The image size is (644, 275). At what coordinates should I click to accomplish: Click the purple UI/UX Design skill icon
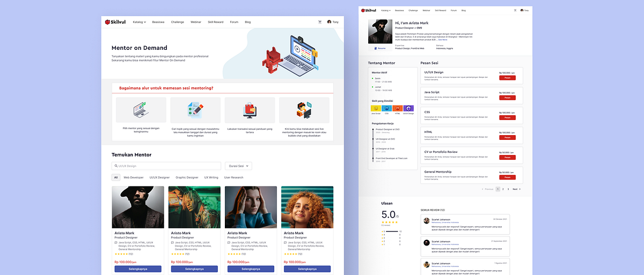click(x=408, y=108)
